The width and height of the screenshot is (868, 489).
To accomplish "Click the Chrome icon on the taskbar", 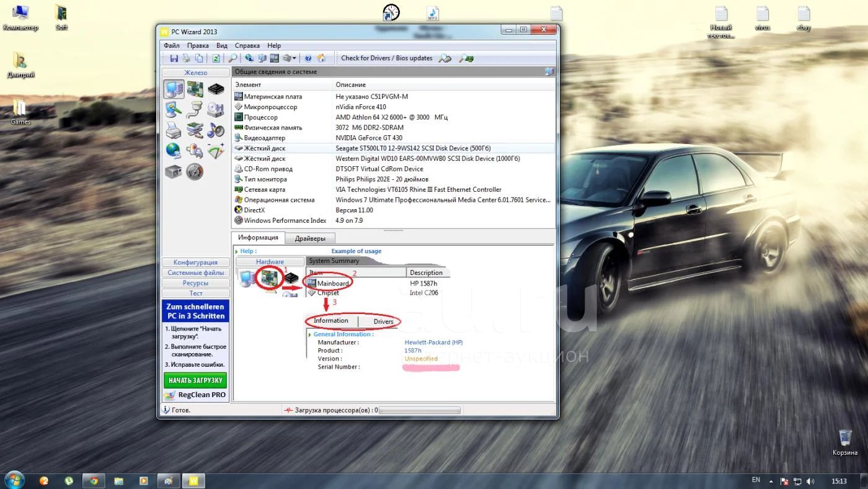I will click(x=94, y=480).
